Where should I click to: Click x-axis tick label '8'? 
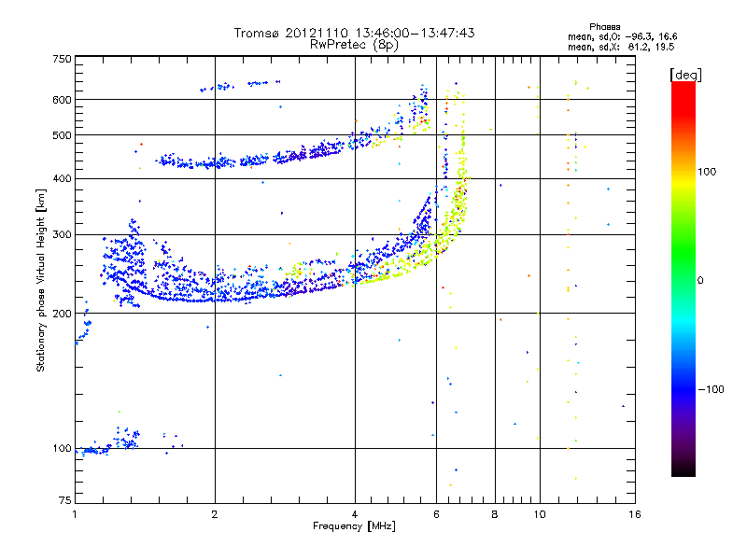pyautogui.click(x=495, y=514)
